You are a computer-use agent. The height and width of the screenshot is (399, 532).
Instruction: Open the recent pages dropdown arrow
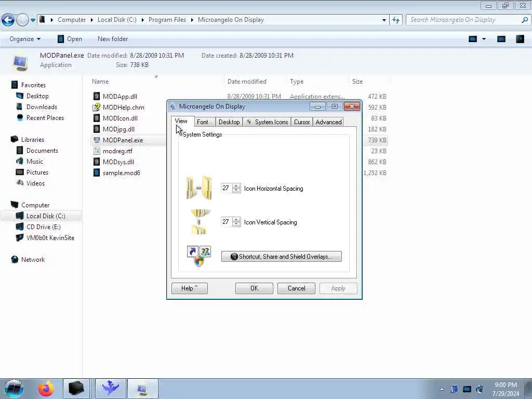coord(33,20)
